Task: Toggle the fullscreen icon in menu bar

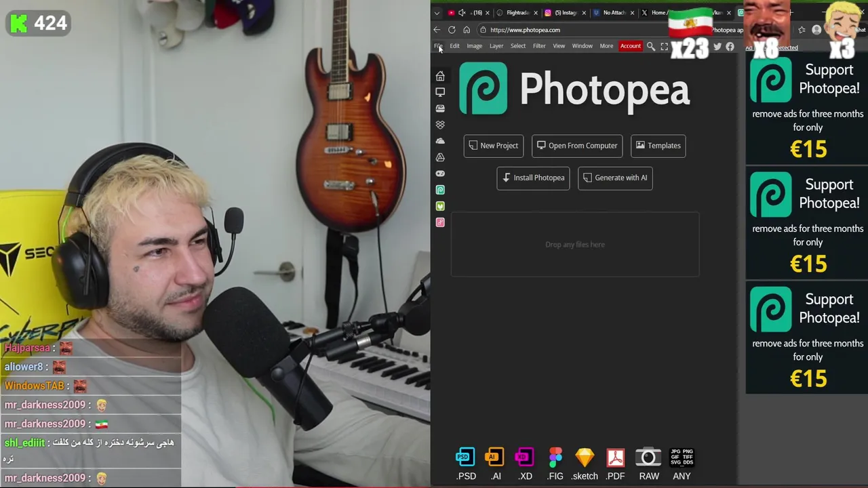Action: 665,46
